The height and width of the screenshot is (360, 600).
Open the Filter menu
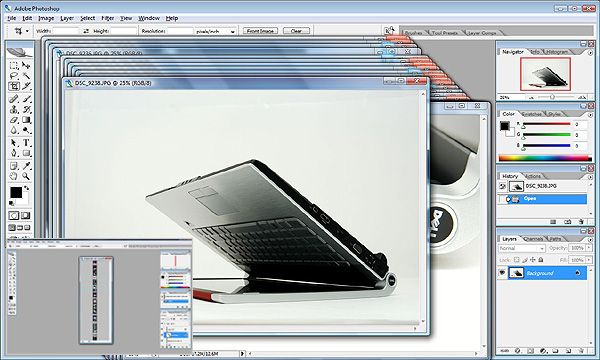tap(108, 18)
